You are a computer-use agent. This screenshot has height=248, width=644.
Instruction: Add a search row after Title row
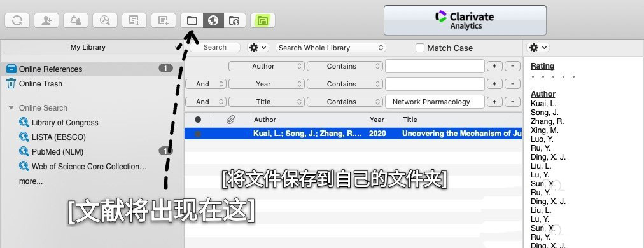[494, 102]
